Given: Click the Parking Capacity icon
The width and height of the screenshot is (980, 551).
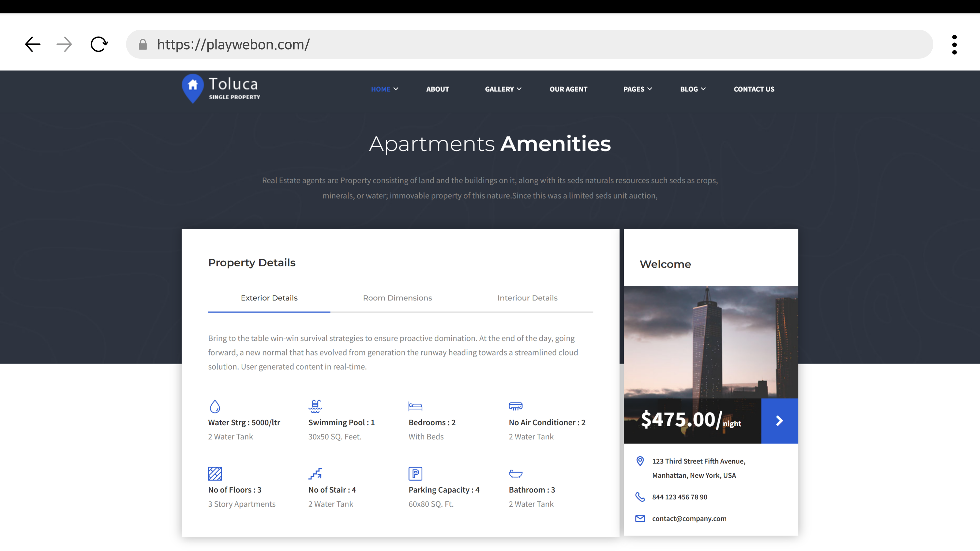Looking at the screenshot, I should pyautogui.click(x=415, y=473).
